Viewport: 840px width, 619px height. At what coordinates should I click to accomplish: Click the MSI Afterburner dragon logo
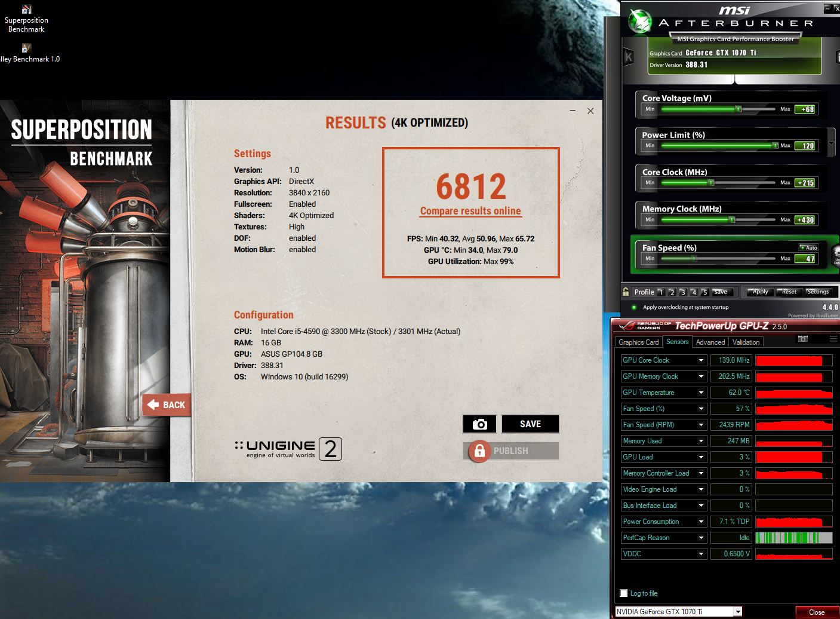[640, 22]
